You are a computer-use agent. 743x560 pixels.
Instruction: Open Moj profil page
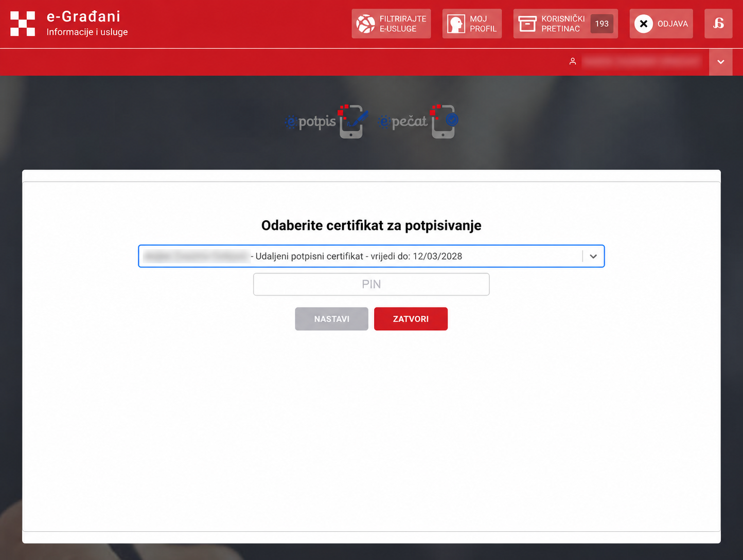pyautogui.click(x=472, y=24)
